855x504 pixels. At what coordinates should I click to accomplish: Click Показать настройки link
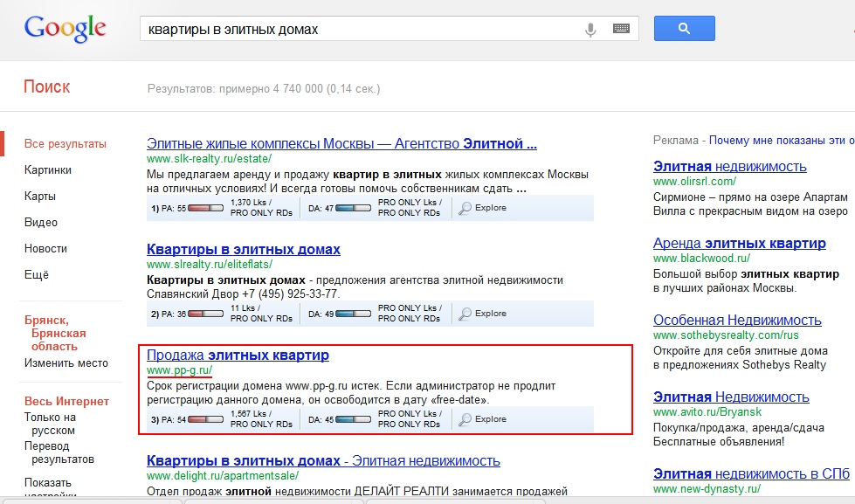(50, 487)
